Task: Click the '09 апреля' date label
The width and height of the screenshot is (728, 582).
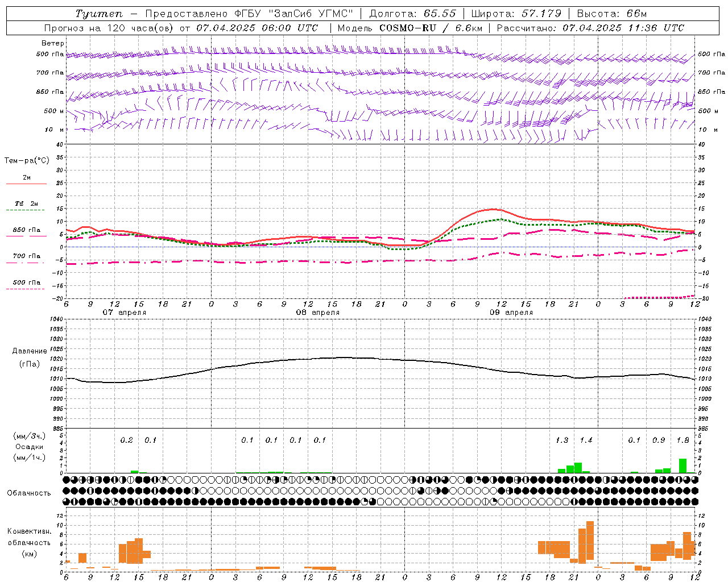Action: click(511, 313)
